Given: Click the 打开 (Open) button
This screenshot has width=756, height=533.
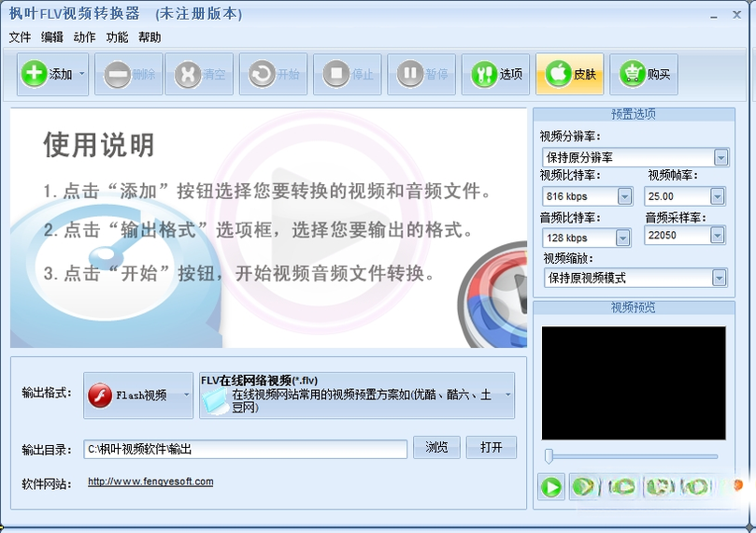Looking at the screenshot, I should 491,448.
